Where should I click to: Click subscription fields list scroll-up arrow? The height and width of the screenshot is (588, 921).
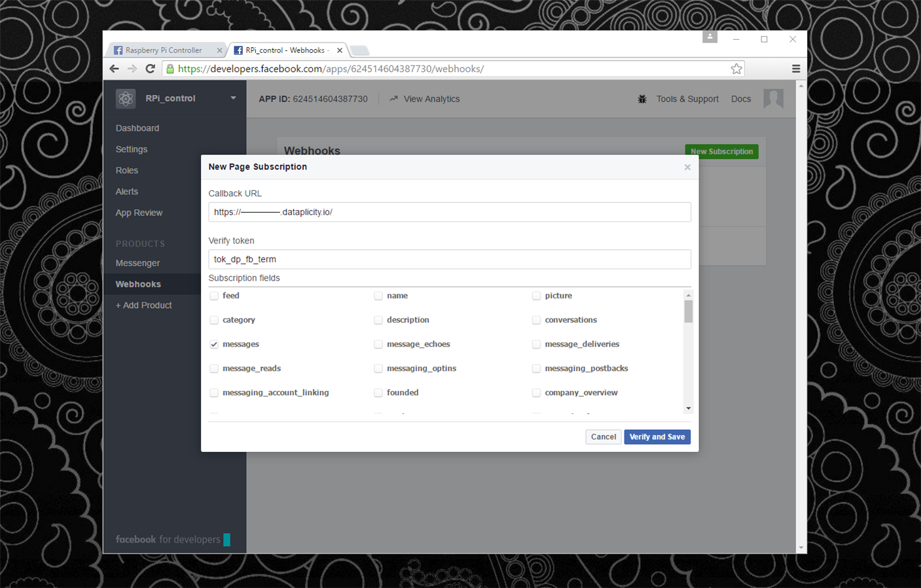click(688, 296)
